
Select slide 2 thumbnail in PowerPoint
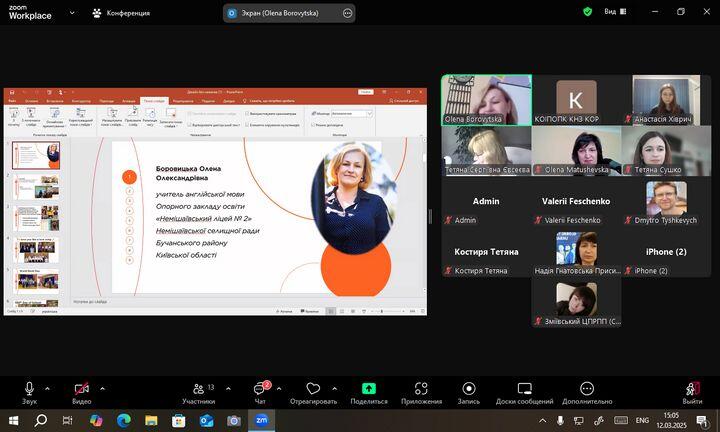(x=37, y=186)
